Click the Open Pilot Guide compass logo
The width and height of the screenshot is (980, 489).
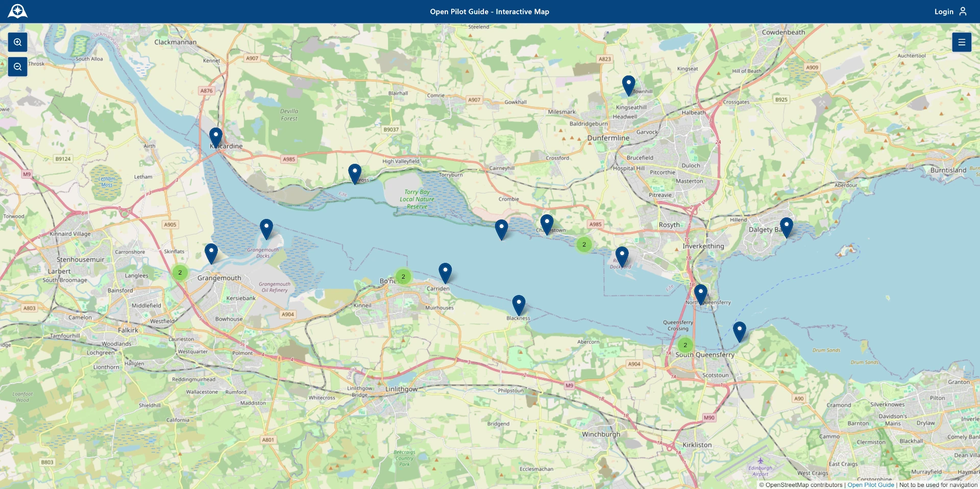pos(17,11)
